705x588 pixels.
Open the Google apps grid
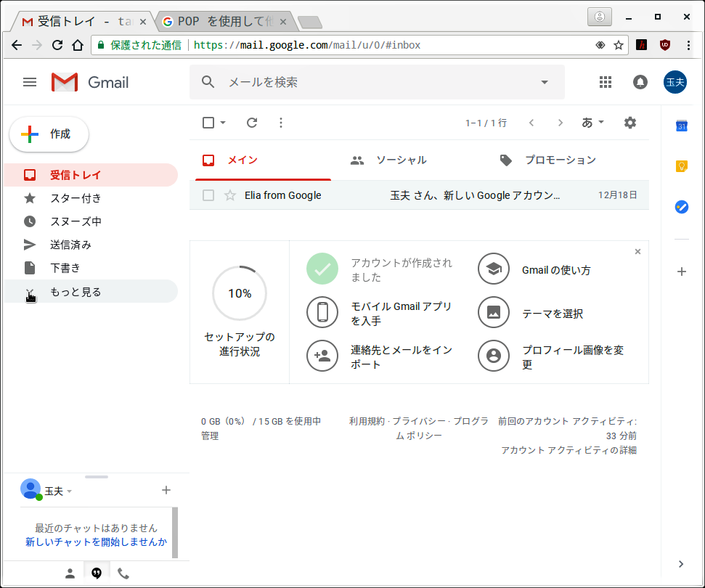click(x=606, y=82)
